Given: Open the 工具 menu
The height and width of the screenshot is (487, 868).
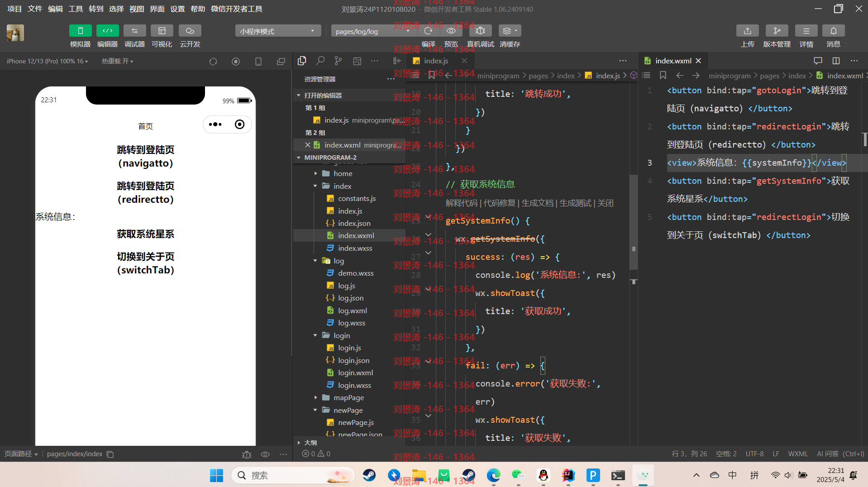Looking at the screenshot, I should tap(76, 9).
